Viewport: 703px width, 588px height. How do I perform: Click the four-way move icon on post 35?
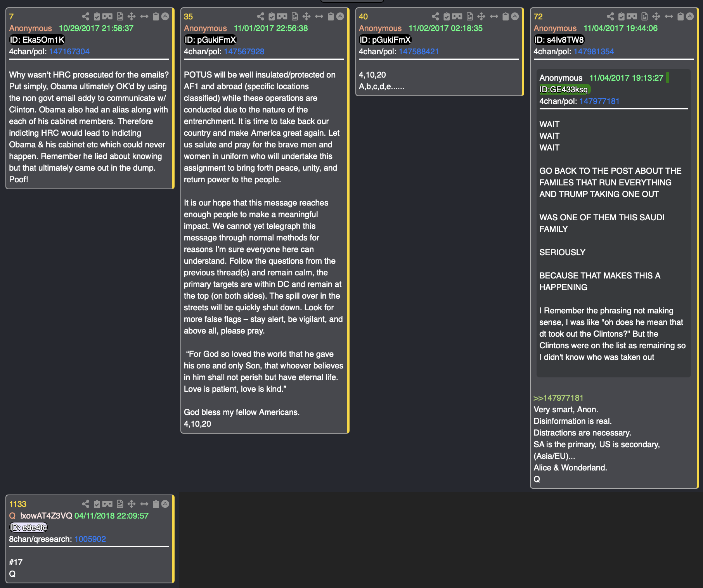[306, 16]
